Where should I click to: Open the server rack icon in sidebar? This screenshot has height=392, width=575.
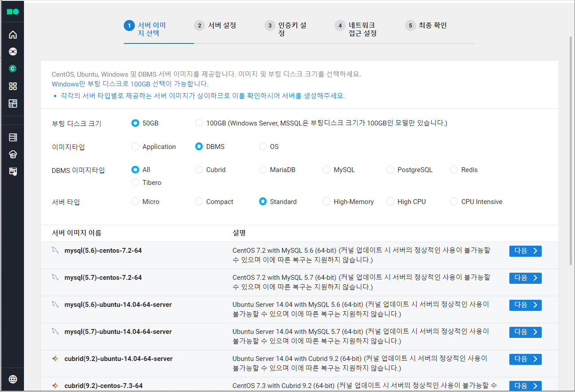click(13, 137)
